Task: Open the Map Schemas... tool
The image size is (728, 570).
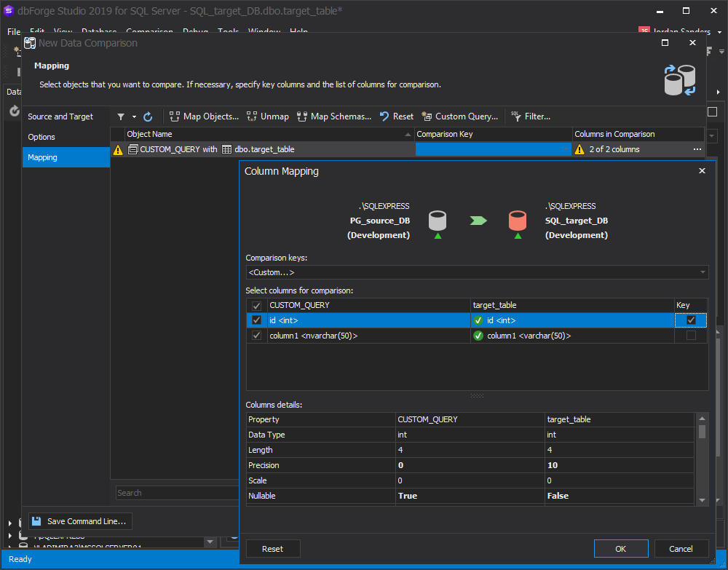Action: (x=334, y=116)
